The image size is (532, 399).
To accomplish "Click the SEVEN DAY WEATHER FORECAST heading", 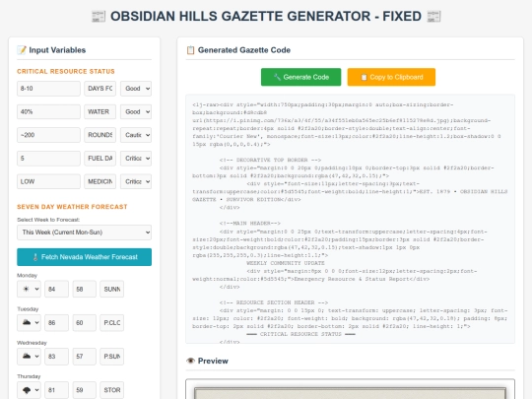I will [x=72, y=207].
